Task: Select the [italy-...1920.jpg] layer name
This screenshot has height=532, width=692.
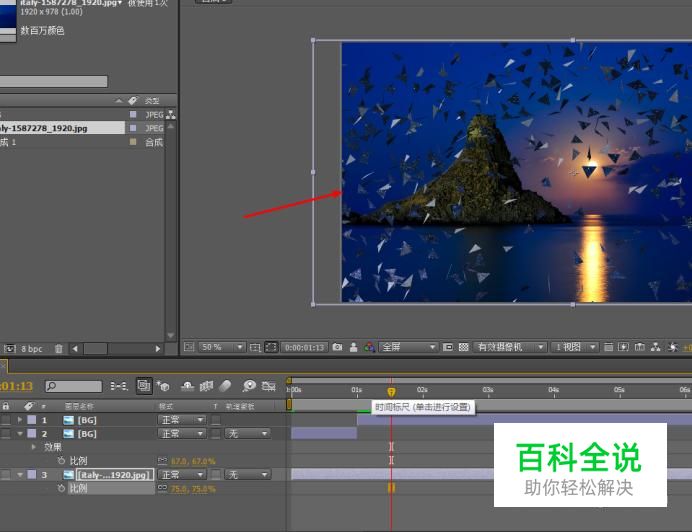Action: click(x=115, y=475)
